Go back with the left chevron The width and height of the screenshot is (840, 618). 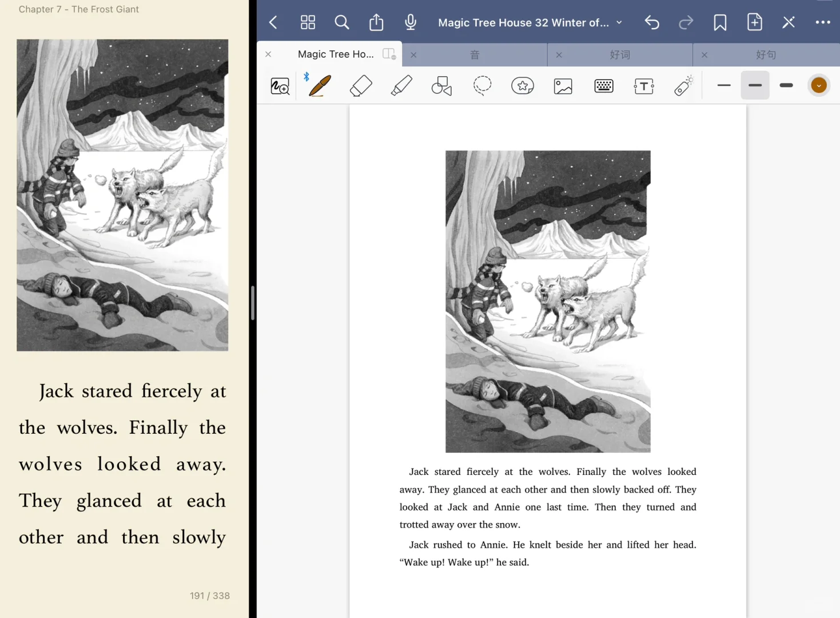tap(273, 23)
